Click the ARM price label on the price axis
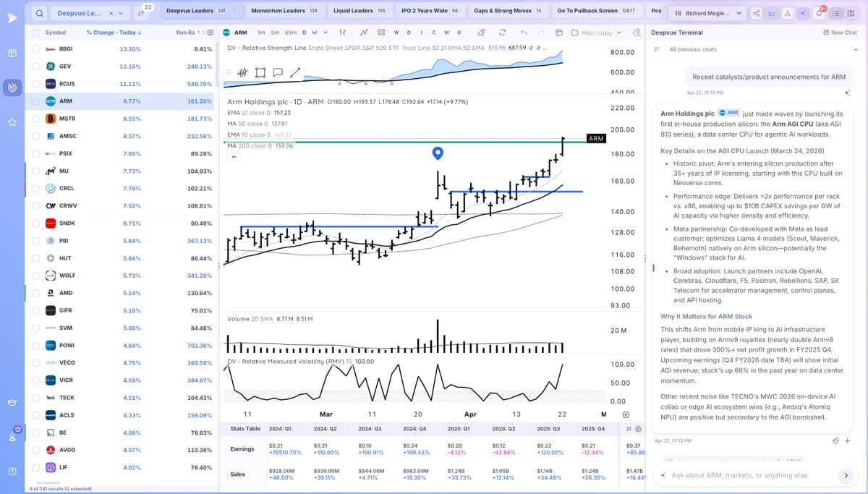The width and height of the screenshot is (868, 494). (596, 138)
